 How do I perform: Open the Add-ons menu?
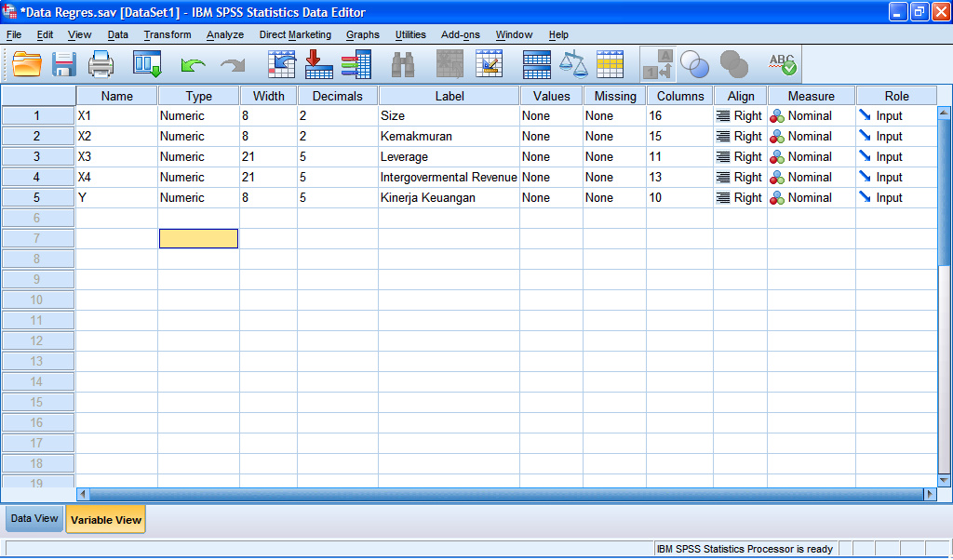pos(461,34)
